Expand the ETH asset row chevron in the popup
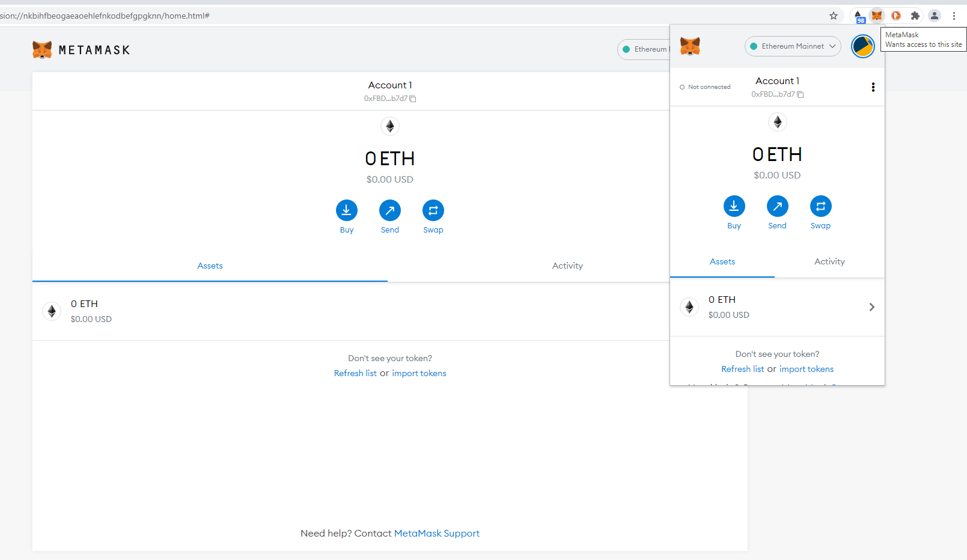 tap(871, 307)
